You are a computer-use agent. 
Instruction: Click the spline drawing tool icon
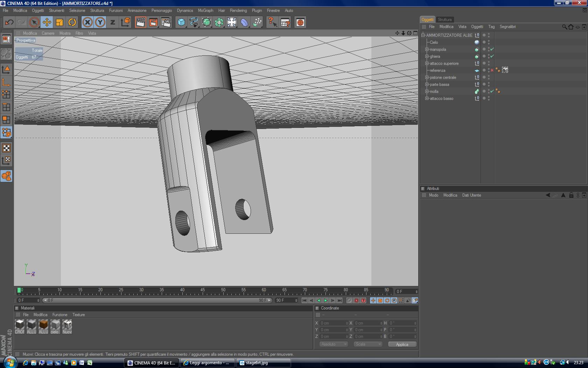[x=194, y=22]
